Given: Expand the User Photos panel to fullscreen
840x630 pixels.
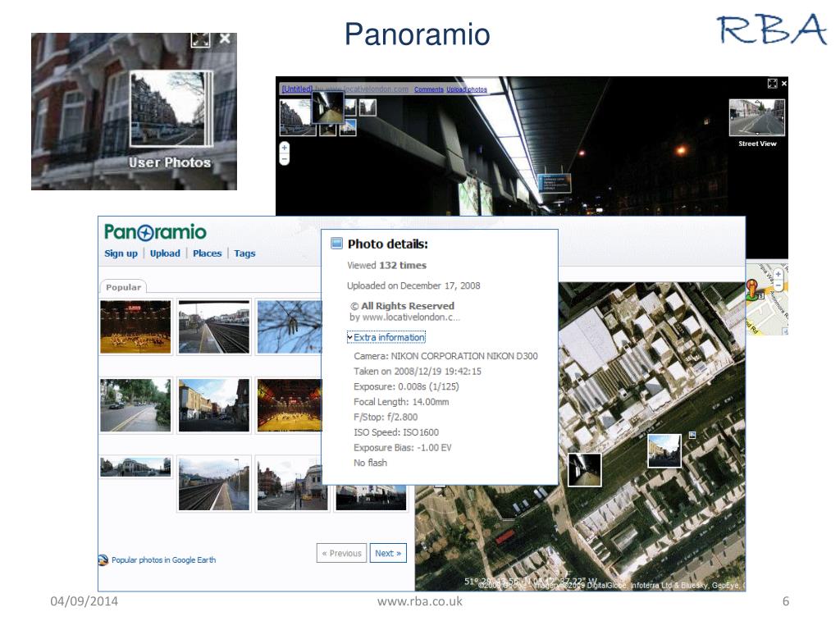Looking at the screenshot, I should (x=200, y=39).
